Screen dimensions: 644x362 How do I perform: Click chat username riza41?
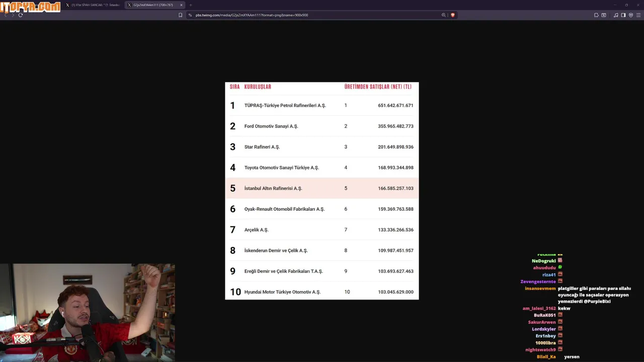coord(549,275)
